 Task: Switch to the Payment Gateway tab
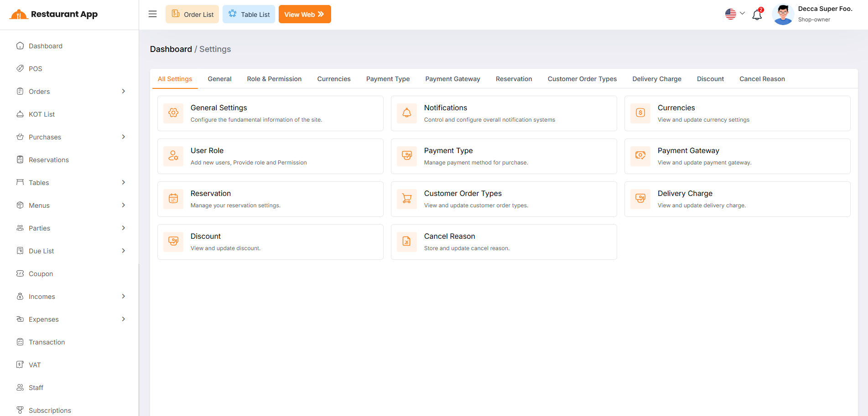coord(452,79)
